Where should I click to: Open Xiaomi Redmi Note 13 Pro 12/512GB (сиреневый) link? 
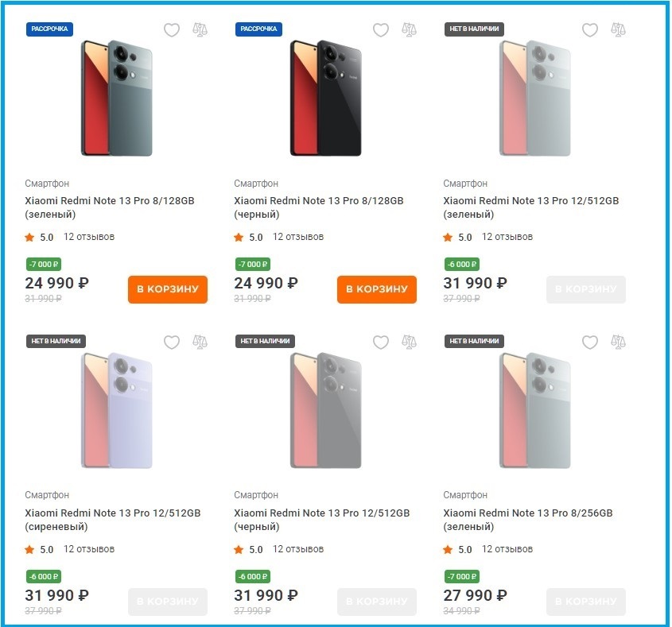[112, 520]
